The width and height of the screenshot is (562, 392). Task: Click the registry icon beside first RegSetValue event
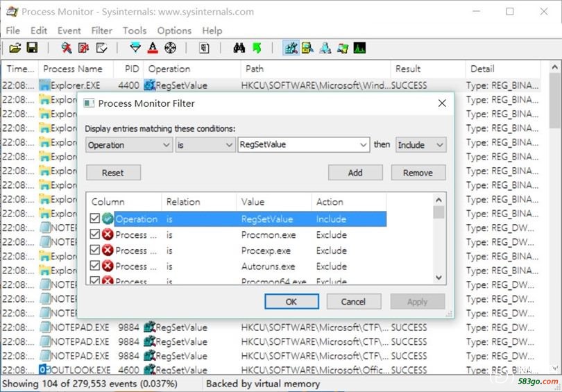click(x=149, y=85)
